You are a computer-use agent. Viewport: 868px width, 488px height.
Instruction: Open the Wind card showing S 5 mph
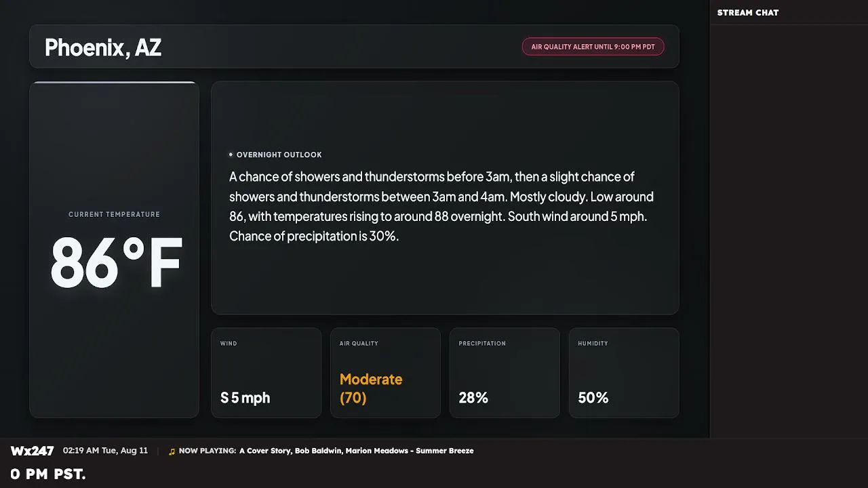(266, 373)
